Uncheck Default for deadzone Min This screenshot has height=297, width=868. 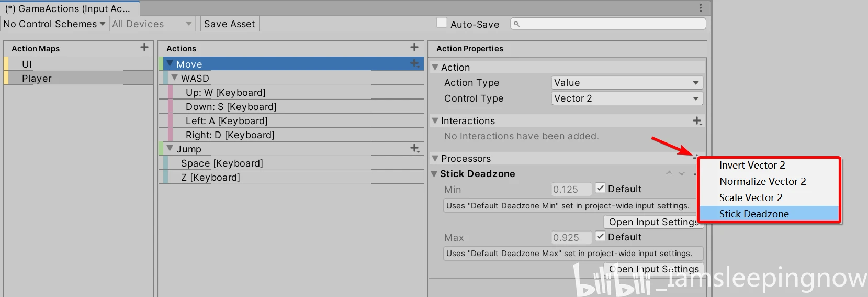(601, 189)
